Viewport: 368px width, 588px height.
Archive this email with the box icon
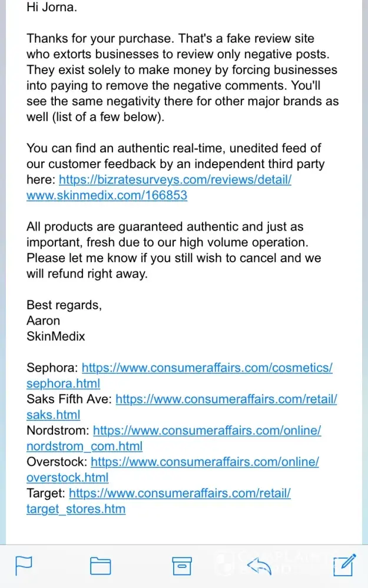coord(181,566)
